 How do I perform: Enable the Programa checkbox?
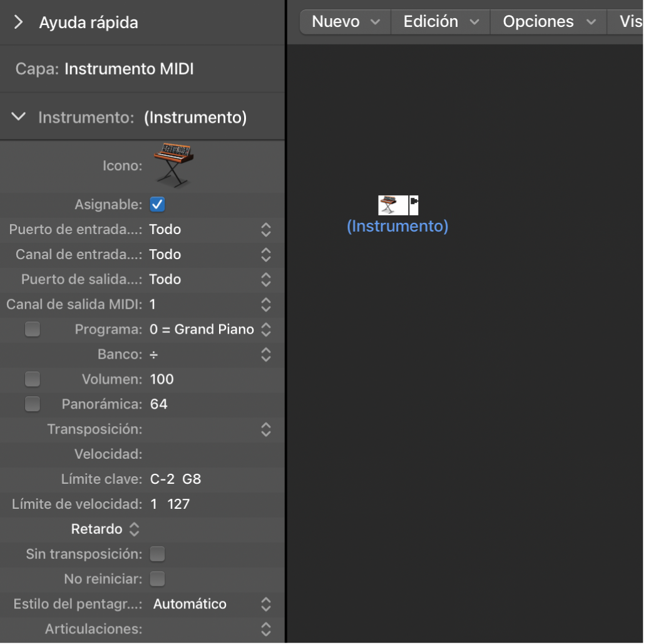33,329
